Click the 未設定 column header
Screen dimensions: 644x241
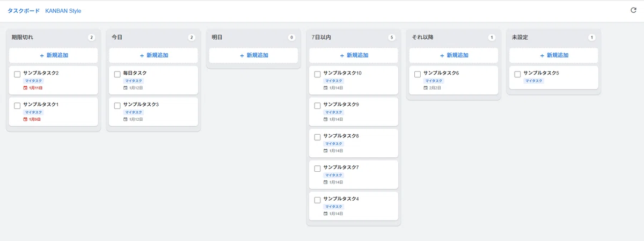coord(520,38)
